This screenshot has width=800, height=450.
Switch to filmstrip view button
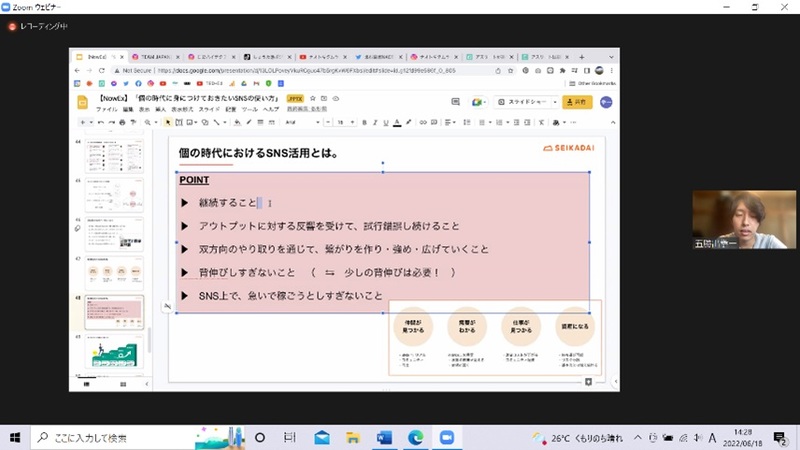pos(86,384)
